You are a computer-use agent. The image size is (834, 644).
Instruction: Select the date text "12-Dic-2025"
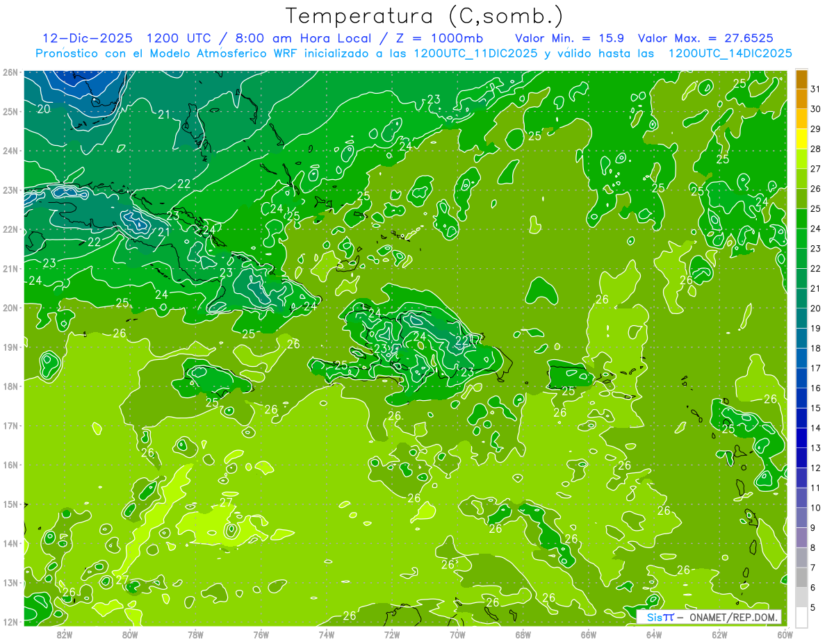[x=88, y=38]
